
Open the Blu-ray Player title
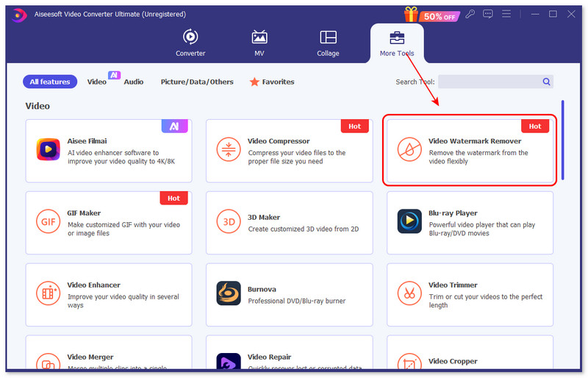453,213
